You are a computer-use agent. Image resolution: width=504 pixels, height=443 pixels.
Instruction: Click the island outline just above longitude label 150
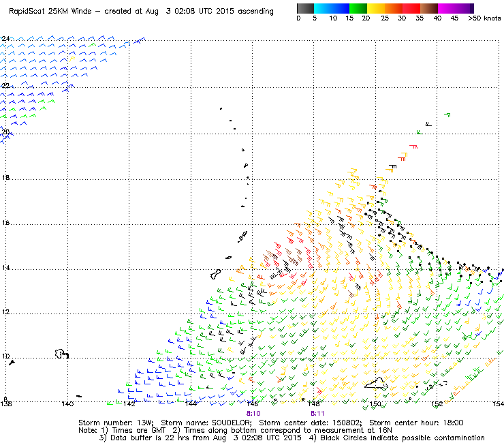coord(376,383)
